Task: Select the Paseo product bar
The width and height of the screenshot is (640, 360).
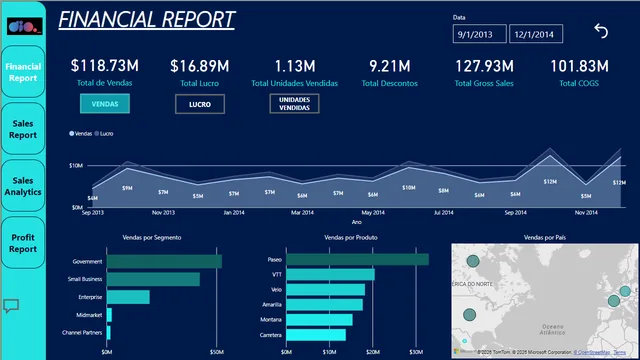Action: (358, 260)
